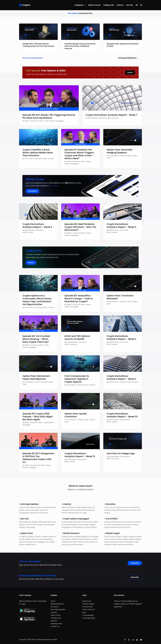Click Read all Exchange Updates link
161x644 pixels.
[33, 58]
